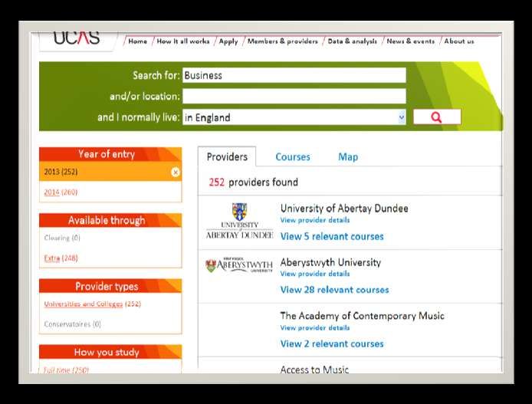Open Members & providers menu
The height and width of the screenshot is (404, 532).
pos(283,41)
